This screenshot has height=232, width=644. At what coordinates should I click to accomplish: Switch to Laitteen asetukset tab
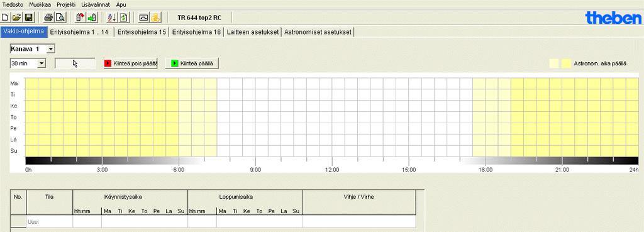252,32
